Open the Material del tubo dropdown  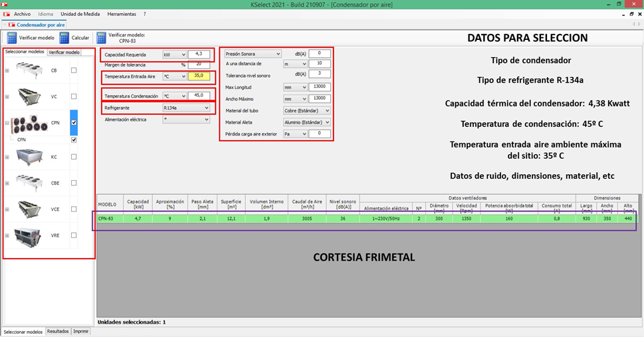pos(307,110)
